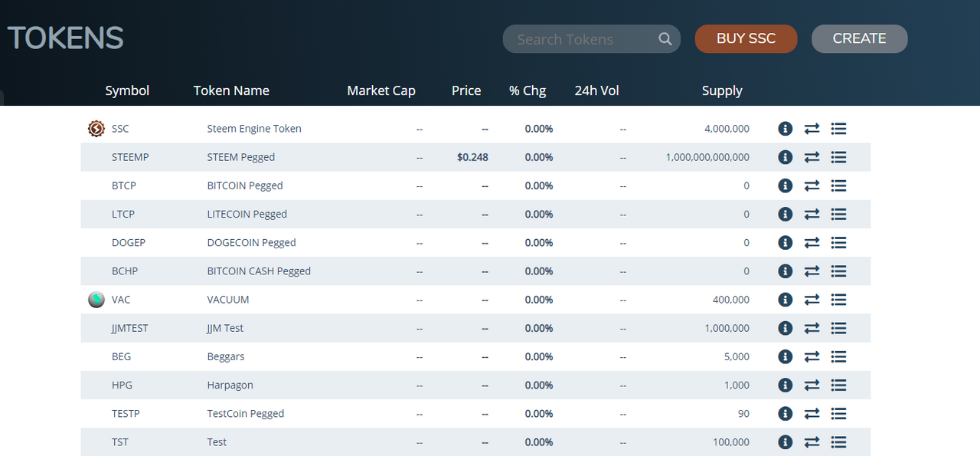Click the DOGECOIN Pegged token name

point(251,242)
